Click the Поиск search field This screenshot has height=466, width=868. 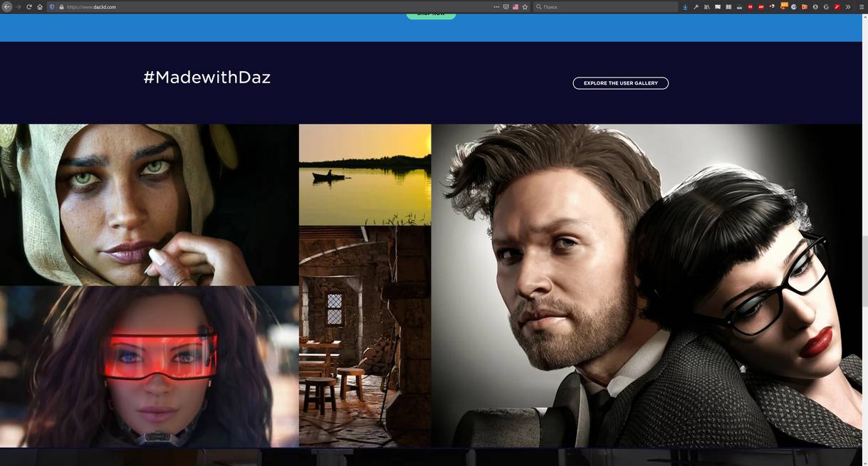(605, 6)
